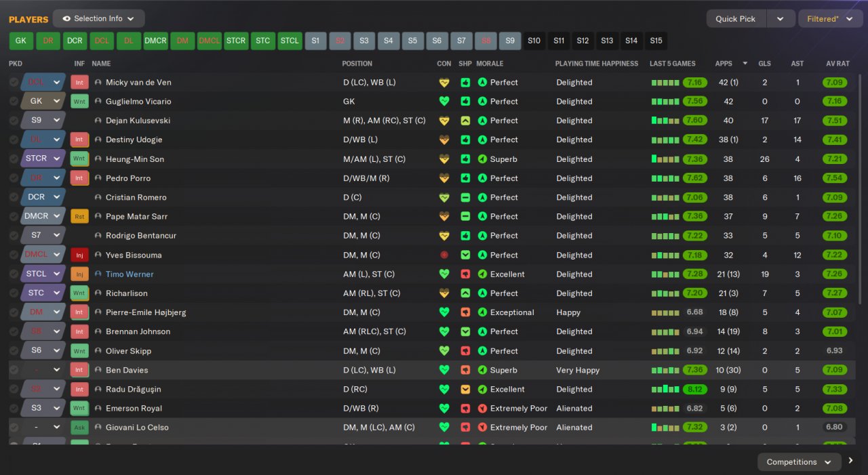This screenshot has width=868, height=475.
Task: Click Yves Bissouma's red injury condition icon
Action: coord(444,255)
